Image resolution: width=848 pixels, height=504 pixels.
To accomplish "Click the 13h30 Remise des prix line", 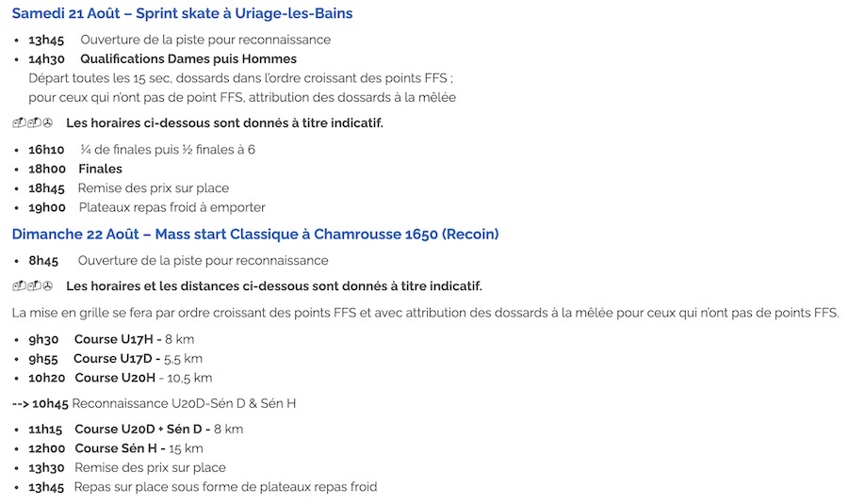I will (x=127, y=468).
